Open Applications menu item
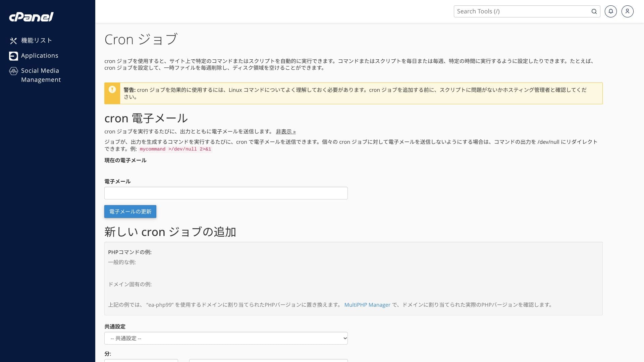The width and height of the screenshot is (644, 362). tap(40, 56)
